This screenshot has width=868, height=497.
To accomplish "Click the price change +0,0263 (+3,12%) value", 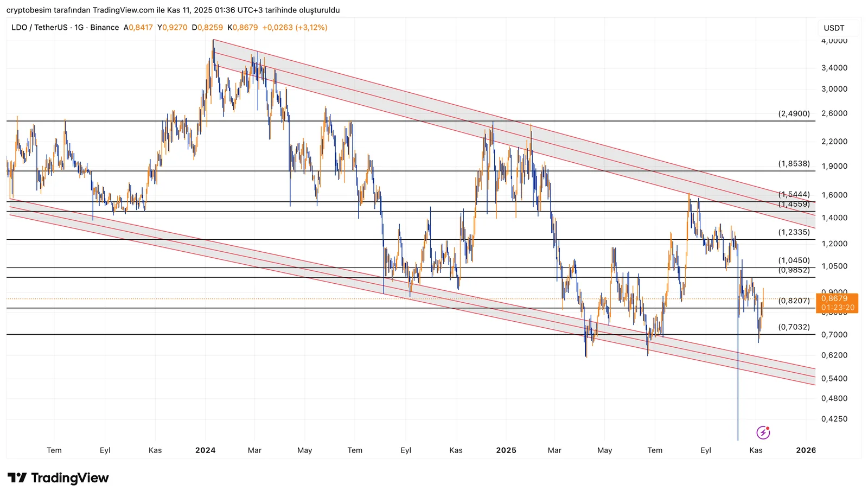I will pos(295,28).
